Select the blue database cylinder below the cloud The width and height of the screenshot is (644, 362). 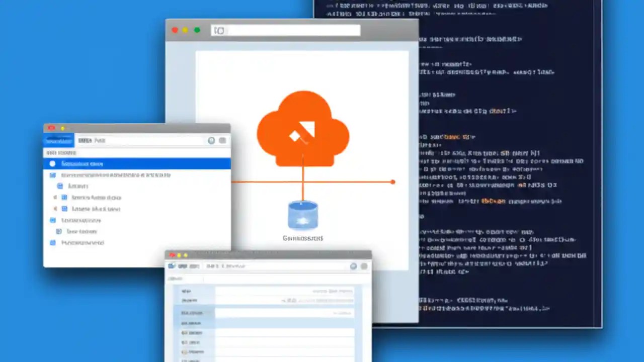tap(302, 215)
